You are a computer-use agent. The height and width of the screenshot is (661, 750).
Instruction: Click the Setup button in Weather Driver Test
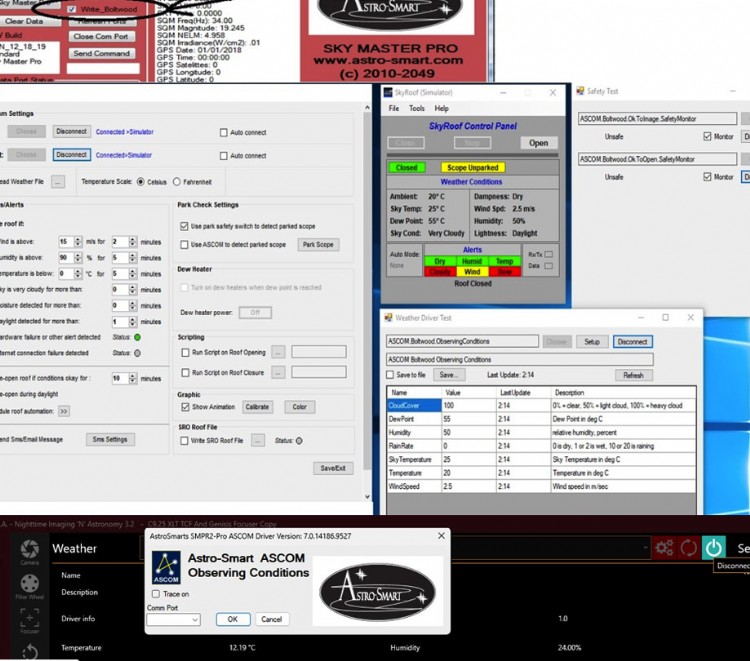pos(592,342)
